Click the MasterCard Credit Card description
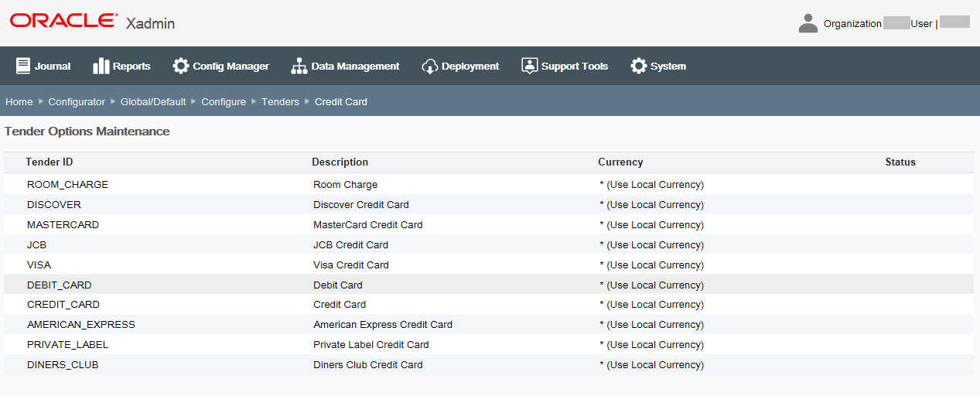Image resolution: width=980 pixels, height=396 pixels. (368, 225)
